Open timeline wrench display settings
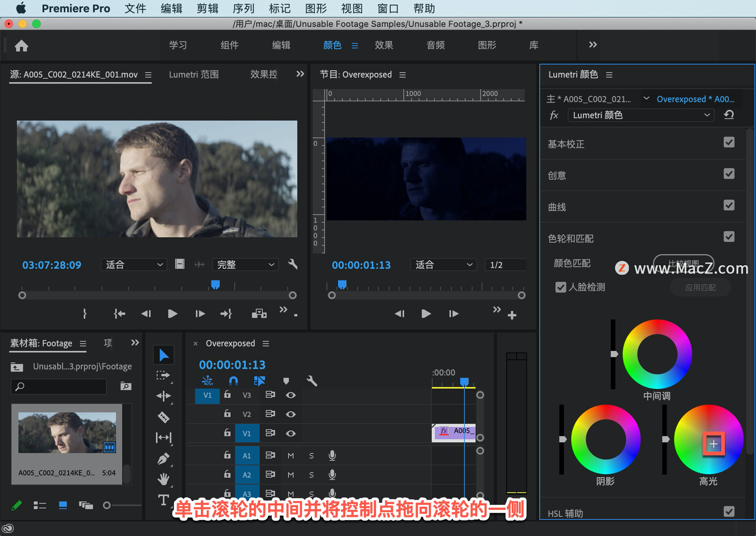Viewport: 756px width, 536px height. click(311, 381)
